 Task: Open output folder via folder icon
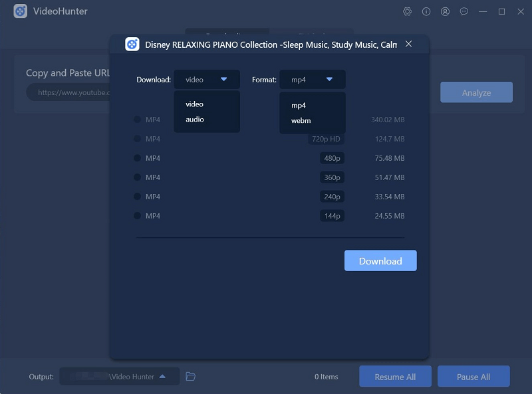(190, 377)
